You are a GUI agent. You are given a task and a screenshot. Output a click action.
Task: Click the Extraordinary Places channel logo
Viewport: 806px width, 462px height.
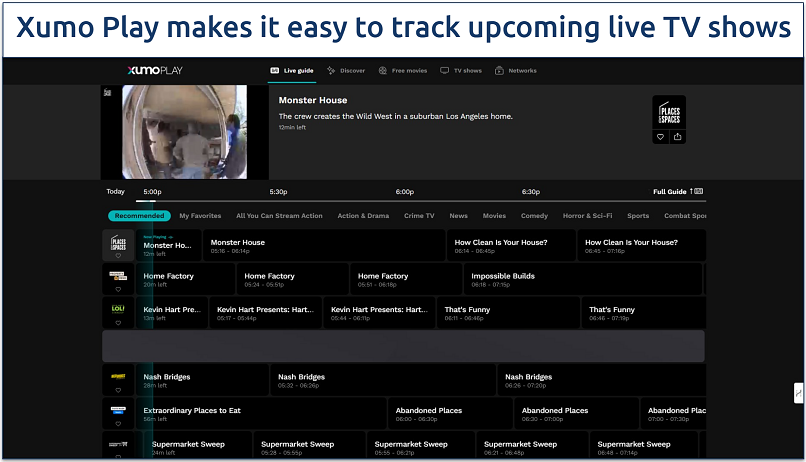click(x=118, y=410)
